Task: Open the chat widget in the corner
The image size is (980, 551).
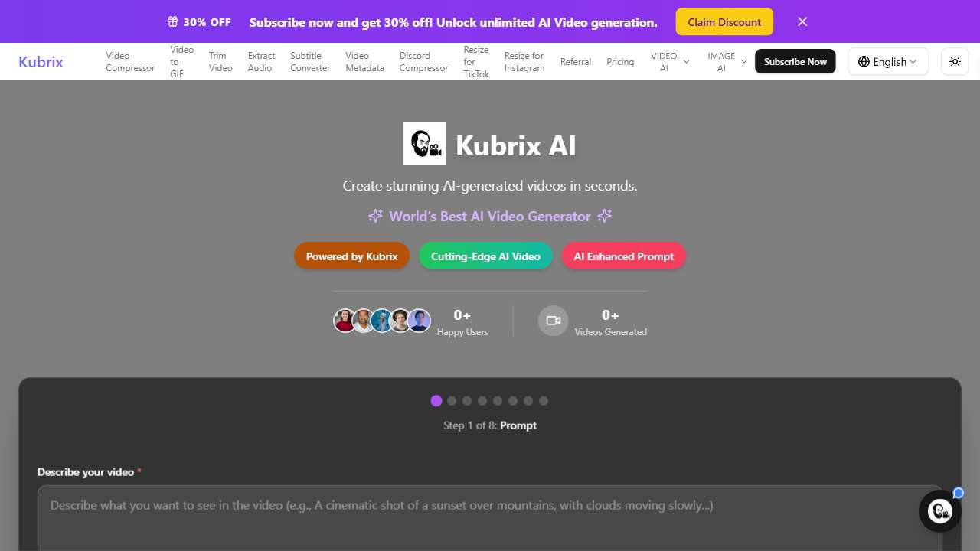Action: [x=939, y=510]
